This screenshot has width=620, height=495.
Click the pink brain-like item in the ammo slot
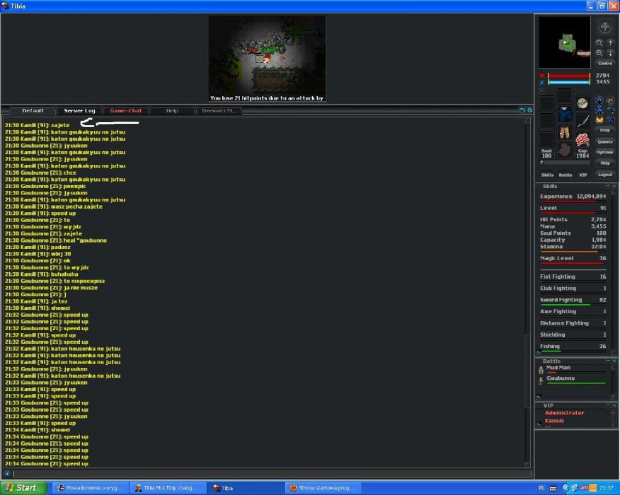point(582,140)
